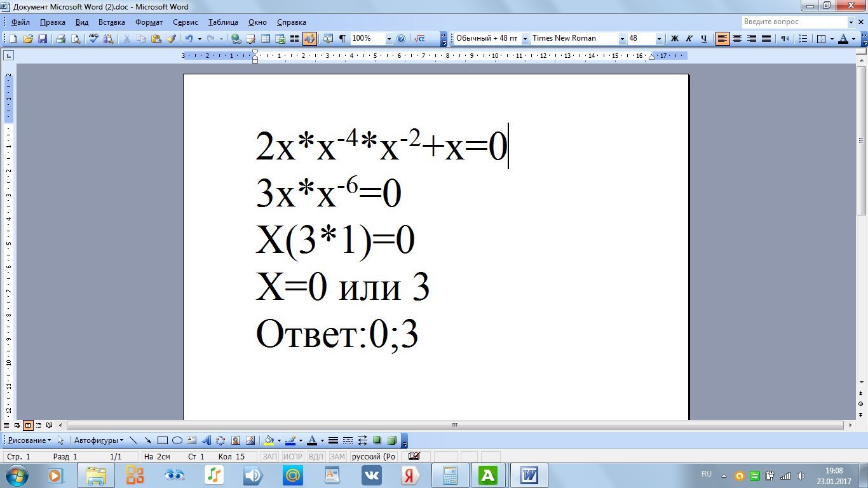The image size is (868, 488).
Task: Expand the Times New Roman font dropdown
Action: [x=622, y=39]
